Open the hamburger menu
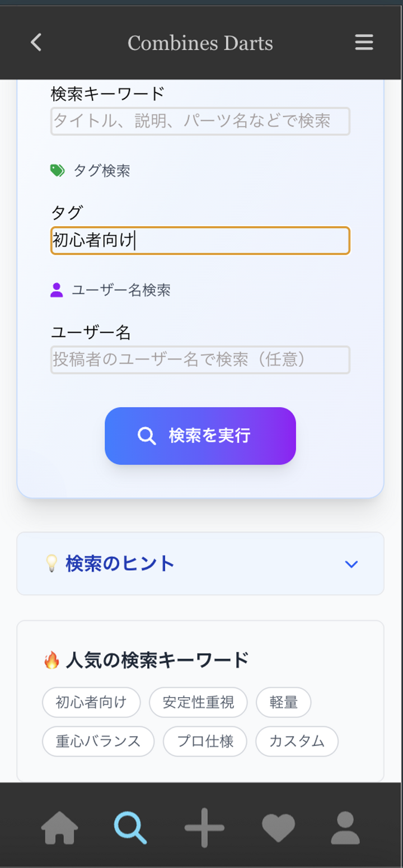This screenshot has width=403, height=868. [364, 43]
